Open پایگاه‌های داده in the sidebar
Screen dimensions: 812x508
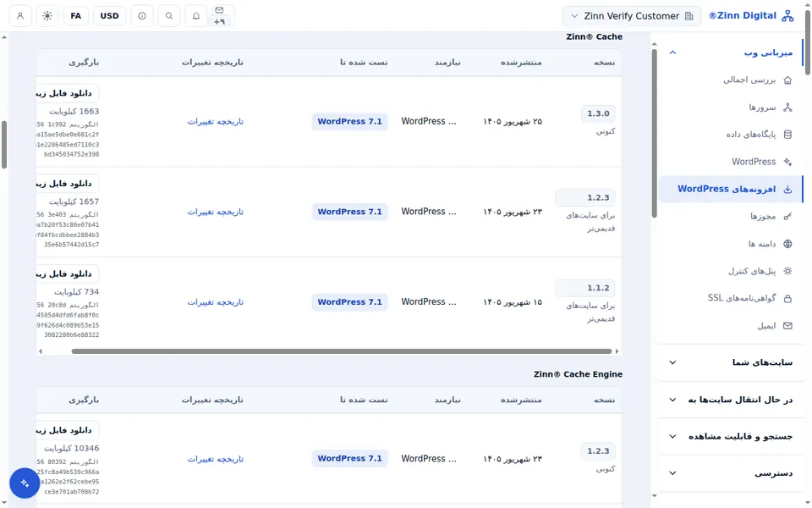coord(731,135)
